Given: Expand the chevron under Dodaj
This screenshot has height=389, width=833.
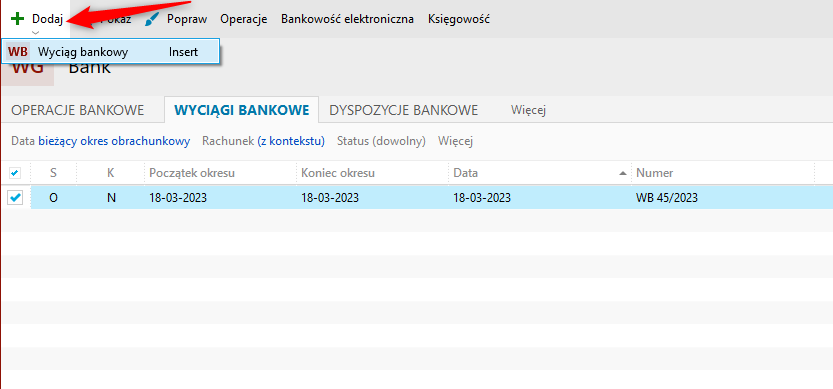Looking at the screenshot, I should 36,32.
